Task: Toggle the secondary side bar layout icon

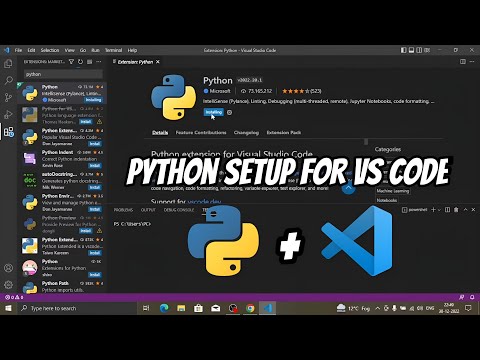Action: tap(419, 50)
